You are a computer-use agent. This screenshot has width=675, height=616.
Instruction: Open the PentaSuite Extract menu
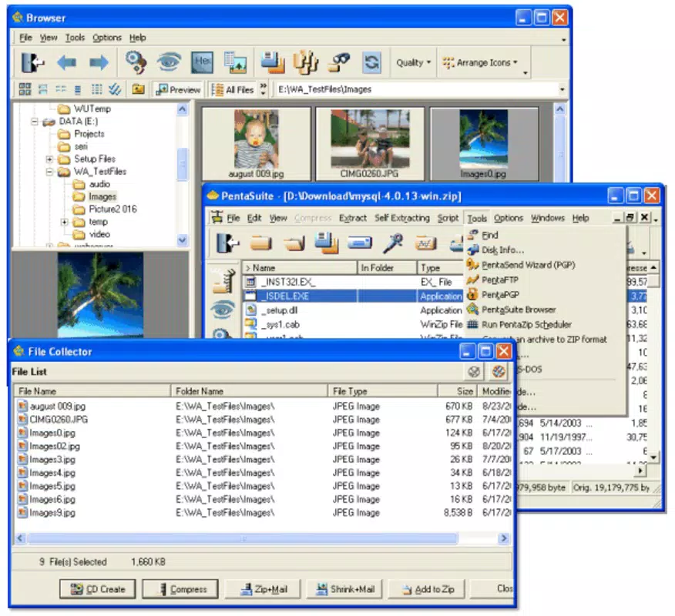353,218
